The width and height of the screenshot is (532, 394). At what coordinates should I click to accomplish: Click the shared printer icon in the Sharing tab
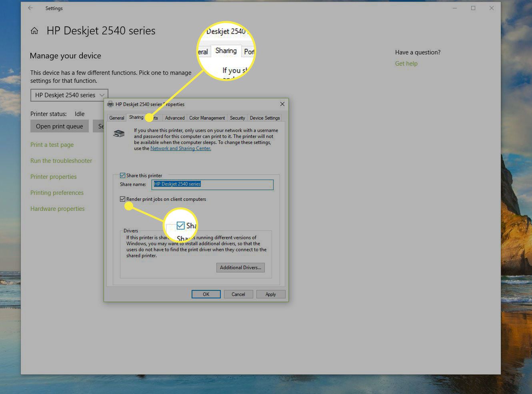pyautogui.click(x=119, y=134)
